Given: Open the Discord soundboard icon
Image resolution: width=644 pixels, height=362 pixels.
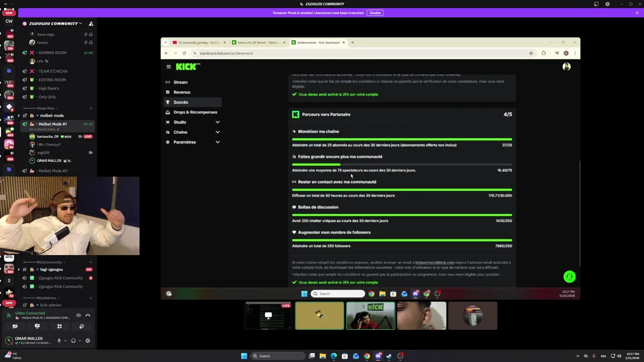Looking at the screenshot, I should tap(82, 326).
